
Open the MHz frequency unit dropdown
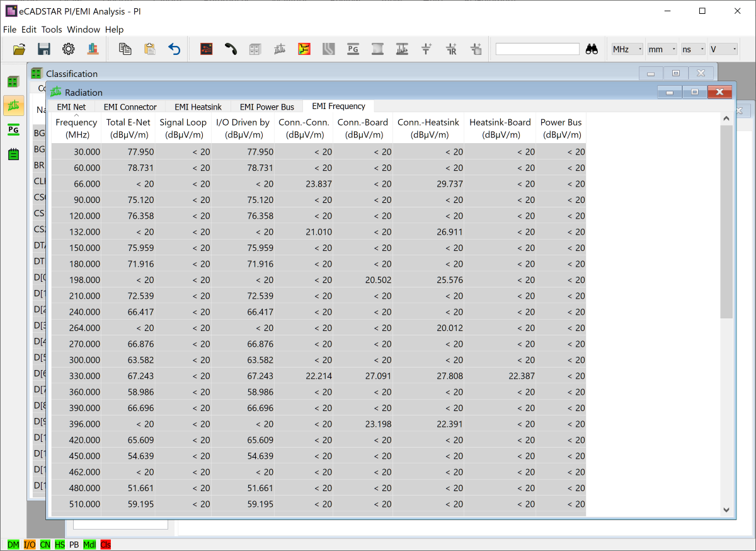[627, 49]
